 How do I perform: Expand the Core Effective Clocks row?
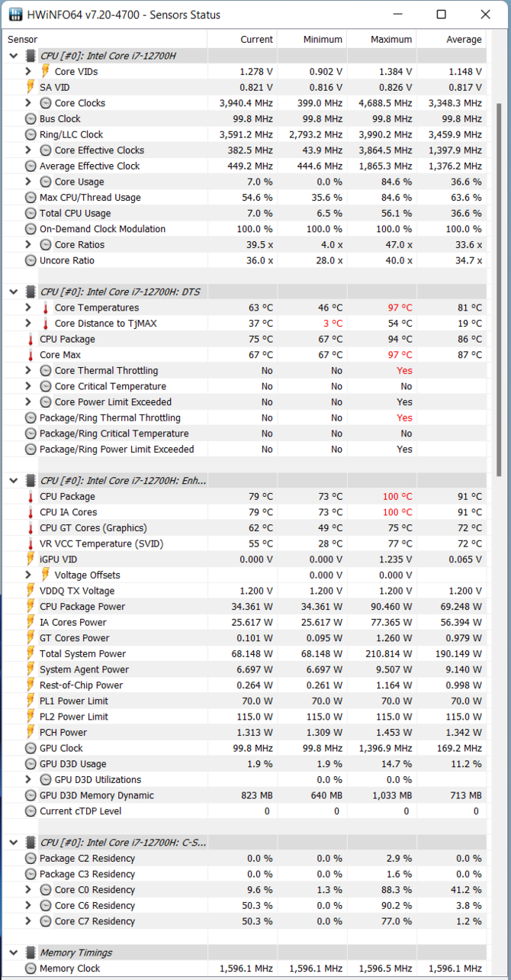tap(28, 150)
